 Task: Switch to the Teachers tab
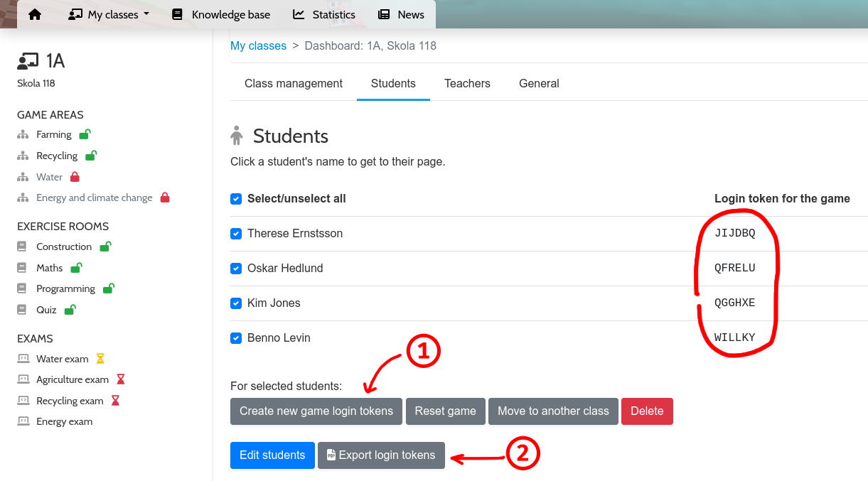click(467, 83)
